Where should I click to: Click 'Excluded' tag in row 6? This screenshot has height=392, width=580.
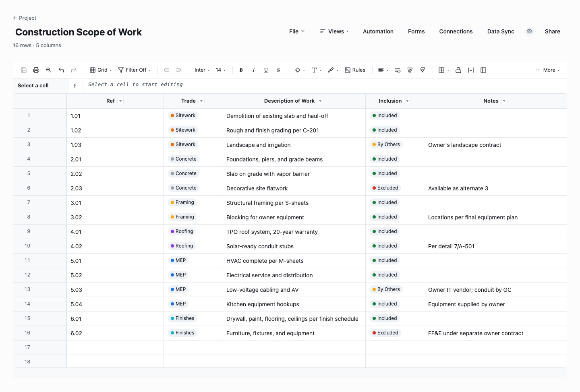(385, 188)
